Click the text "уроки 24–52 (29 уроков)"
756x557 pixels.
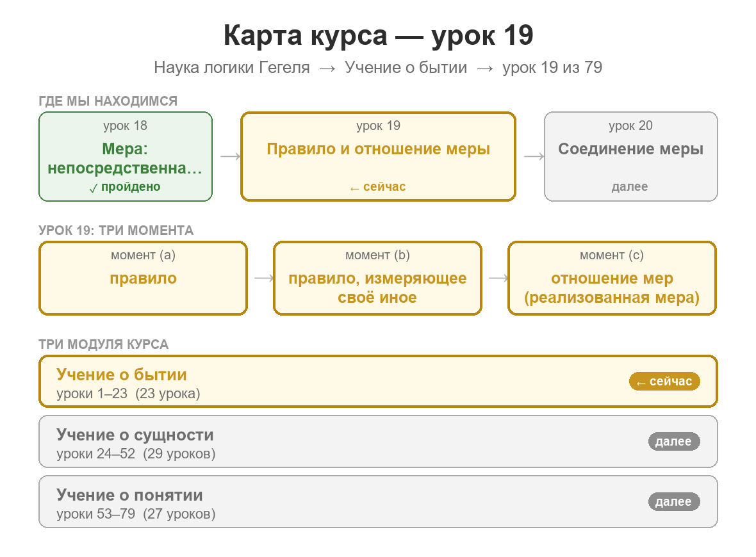click(x=136, y=454)
